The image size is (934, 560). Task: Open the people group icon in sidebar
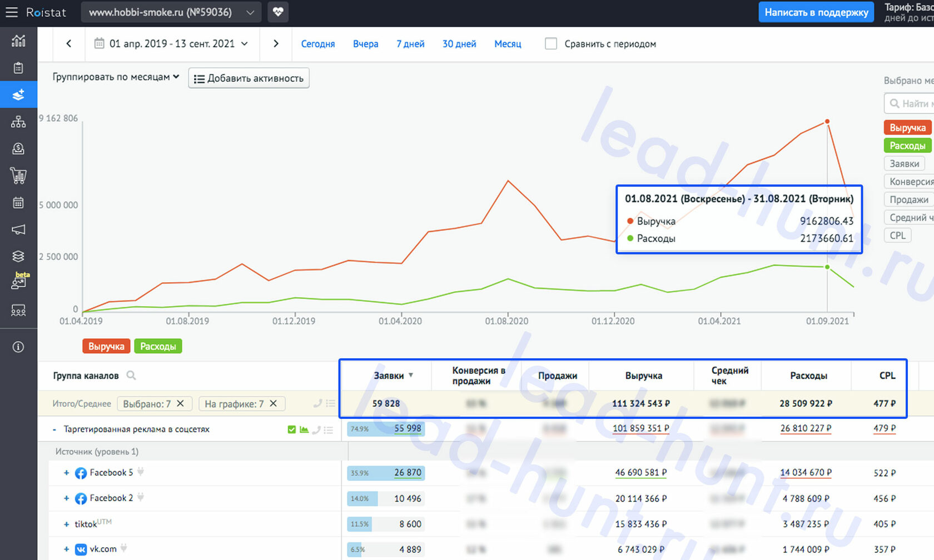[x=18, y=311]
